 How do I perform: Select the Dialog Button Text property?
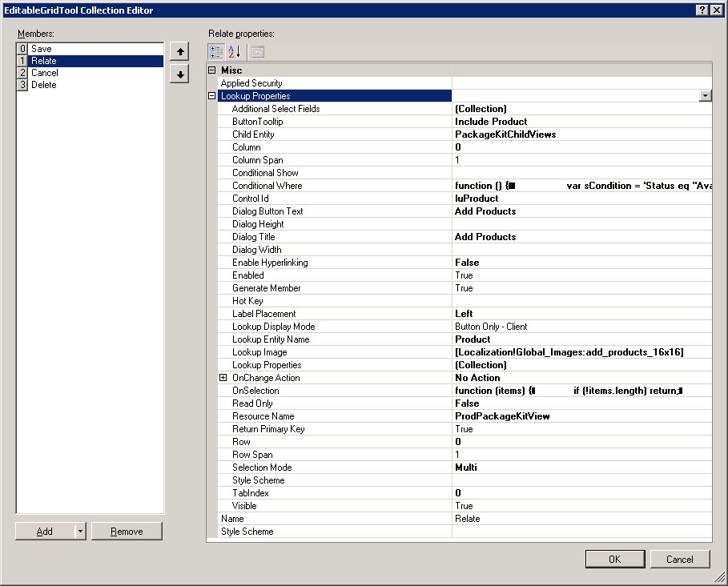[267, 211]
